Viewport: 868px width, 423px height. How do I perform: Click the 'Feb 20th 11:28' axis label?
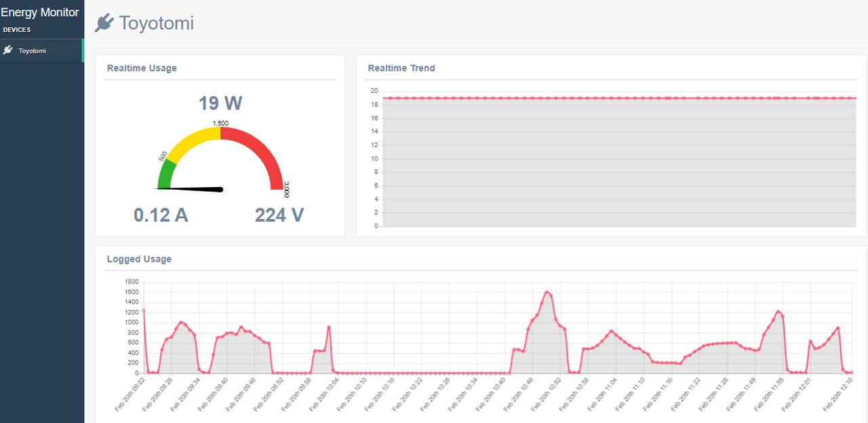click(x=713, y=395)
